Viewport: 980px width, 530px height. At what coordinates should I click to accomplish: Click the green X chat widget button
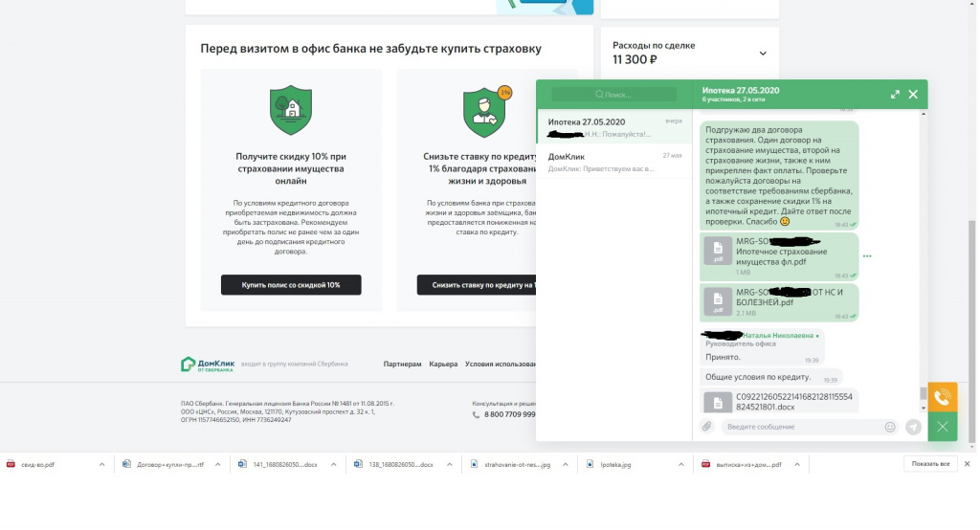[943, 427]
